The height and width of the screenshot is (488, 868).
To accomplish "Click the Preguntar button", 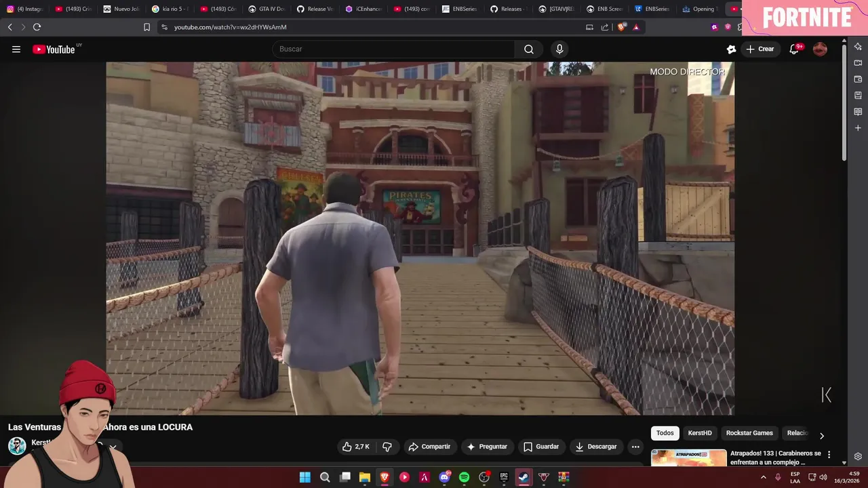I will (487, 447).
